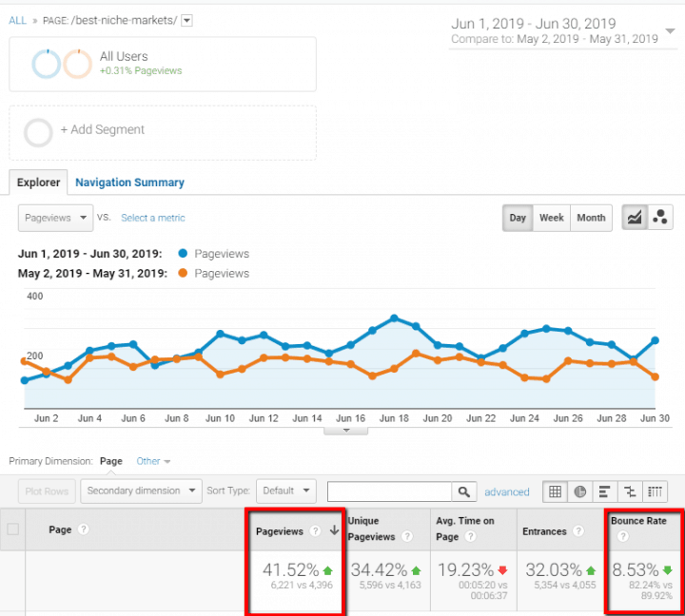The height and width of the screenshot is (616, 685).
Task: Choose the performance bar view icon
Action: coord(605,491)
